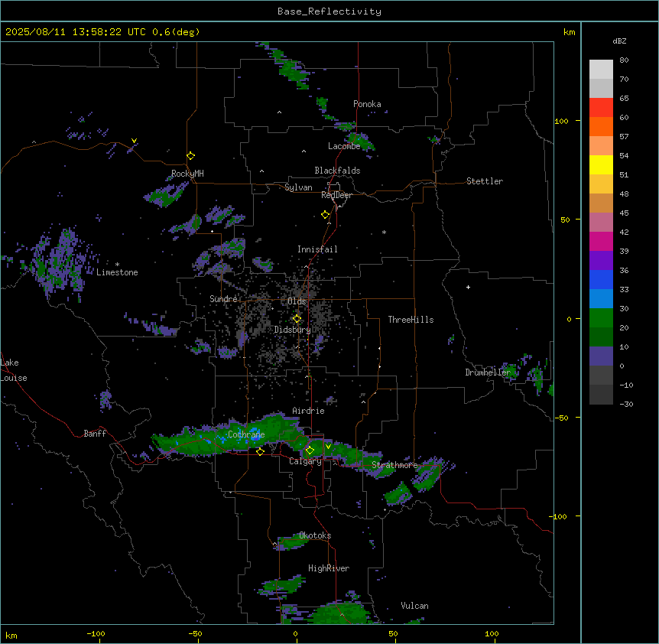This screenshot has width=659, height=644.
Task: Click the RockyMH label
Action: [187, 174]
